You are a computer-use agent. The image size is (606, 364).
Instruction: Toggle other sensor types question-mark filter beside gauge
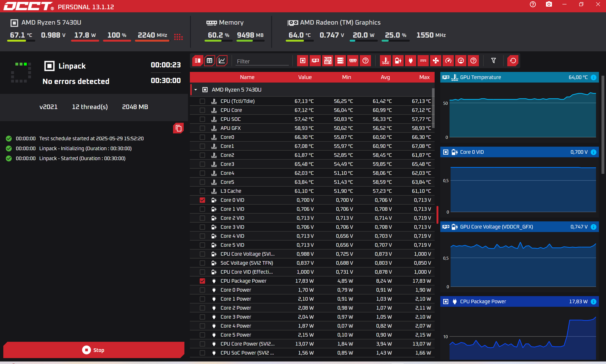click(x=473, y=61)
